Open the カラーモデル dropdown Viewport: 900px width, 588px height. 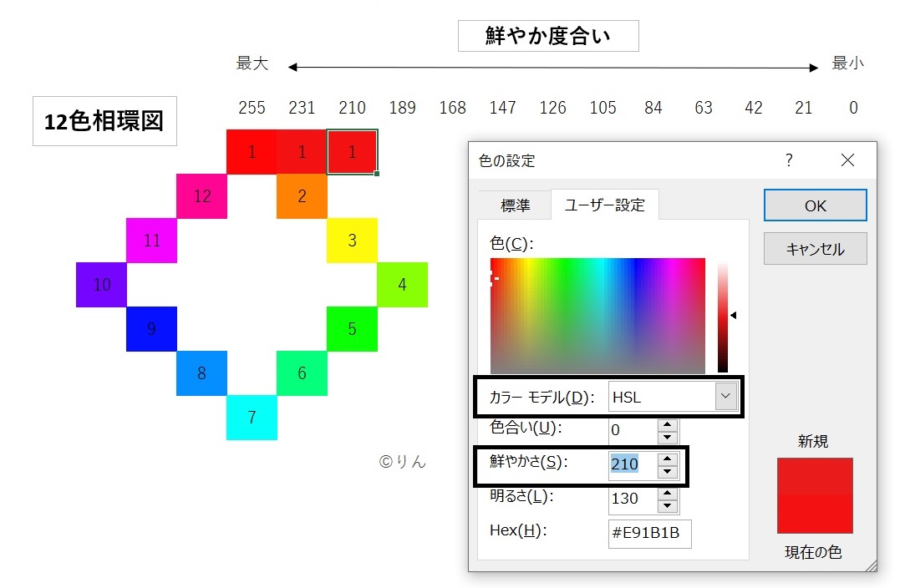point(724,397)
